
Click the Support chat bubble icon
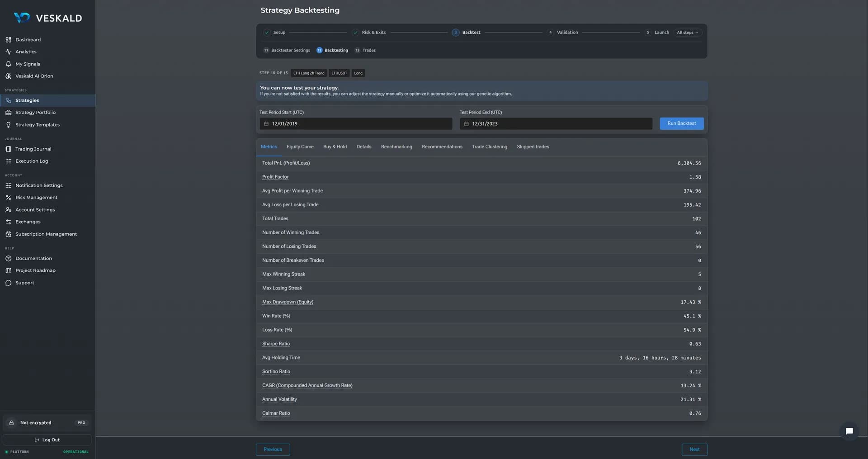[x=8, y=283]
